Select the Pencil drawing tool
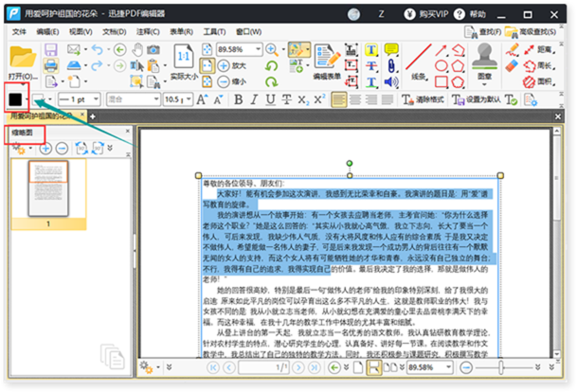Image resolution: width=577 pixels, height=392 pixels. pyautogui.click(x=512, y=49)
